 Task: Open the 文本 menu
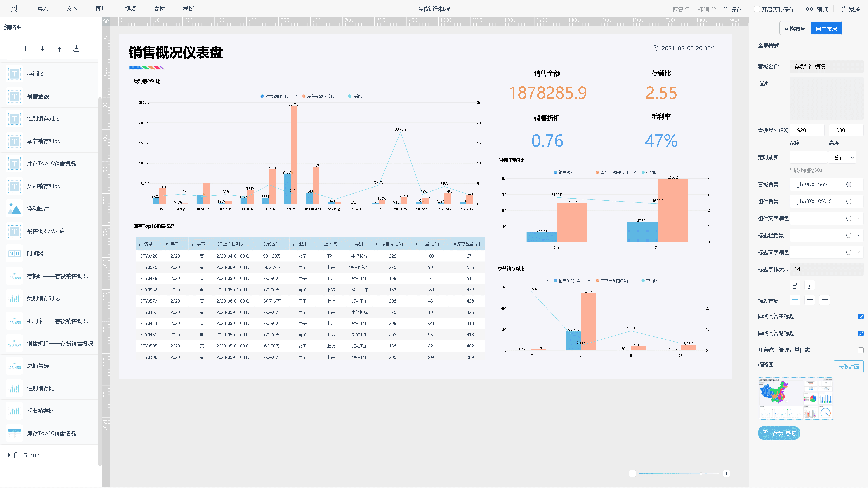coord(72,9)
